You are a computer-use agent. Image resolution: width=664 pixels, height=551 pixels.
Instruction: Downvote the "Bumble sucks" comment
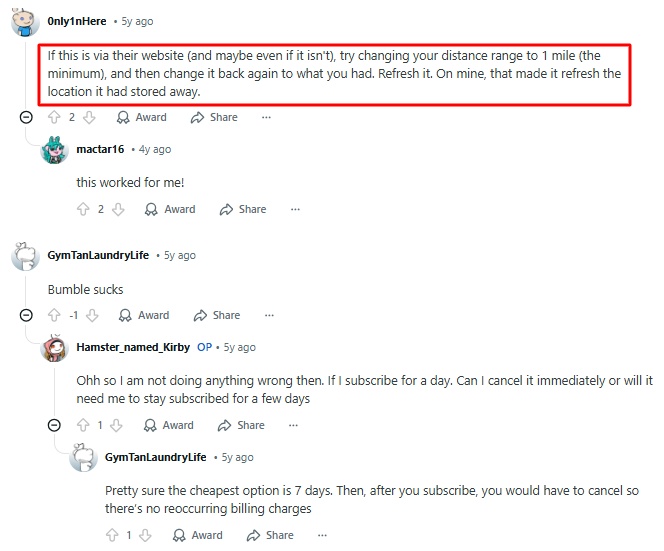92,315
